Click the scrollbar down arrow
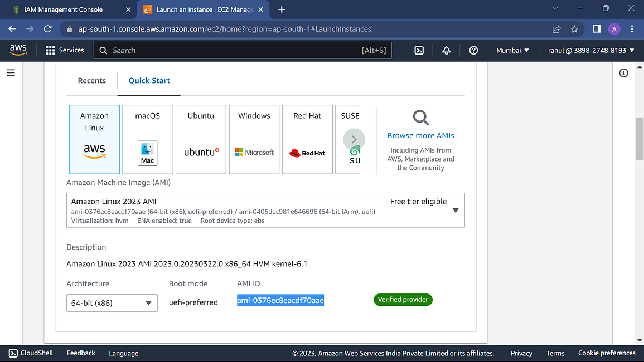 point(640,340)
